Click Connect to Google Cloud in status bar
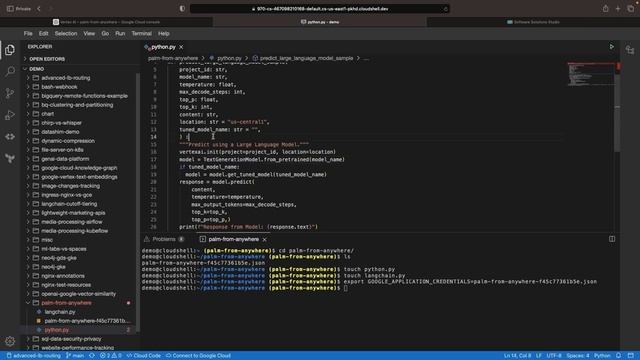This screenshot has width=640, height=360. 198,356
